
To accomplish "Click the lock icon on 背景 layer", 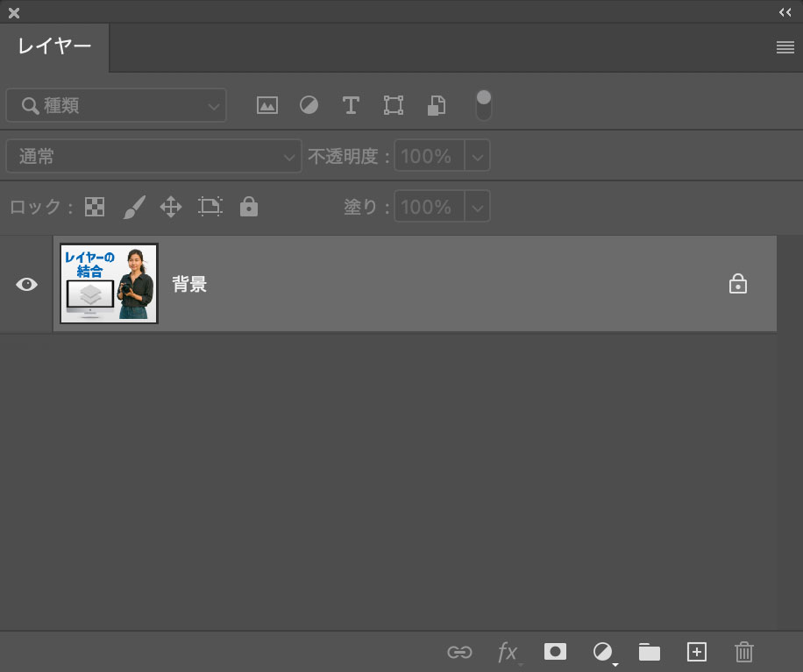I will point(738,284).
